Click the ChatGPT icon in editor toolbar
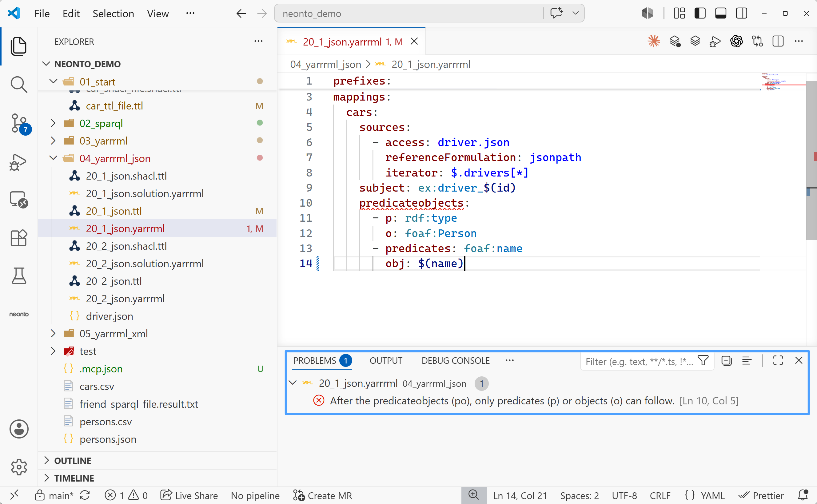This screenshot has height=504, width=817. (x=736, y=41)
